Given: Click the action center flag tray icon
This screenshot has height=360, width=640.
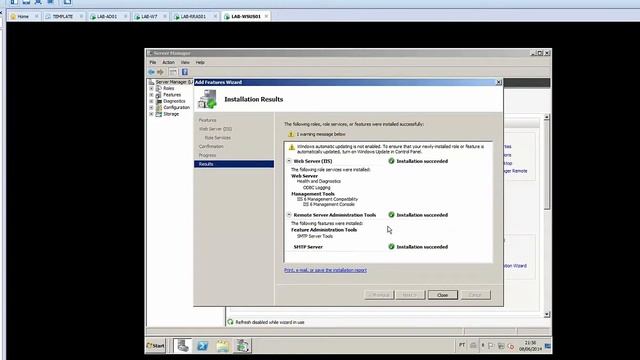Looking at the screenshot, I should (491, 346).
